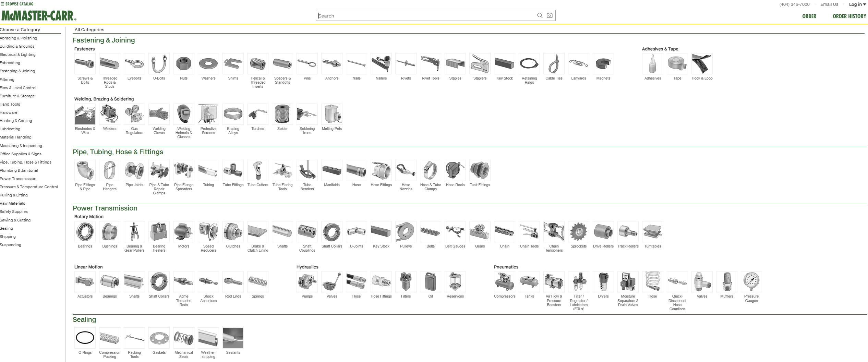Select the Compressors icon under Pneumatics

[505, 282]
